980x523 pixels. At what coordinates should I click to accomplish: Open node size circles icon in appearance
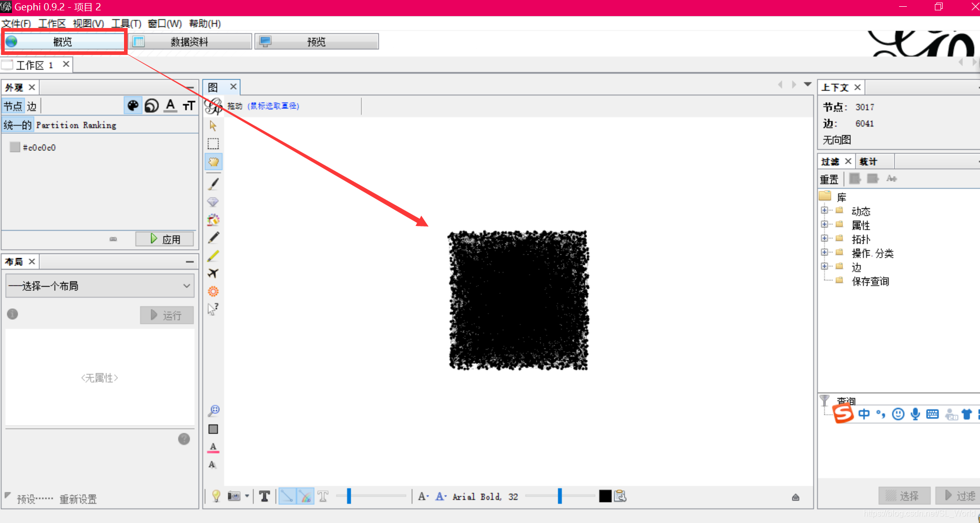pos(151,106)
